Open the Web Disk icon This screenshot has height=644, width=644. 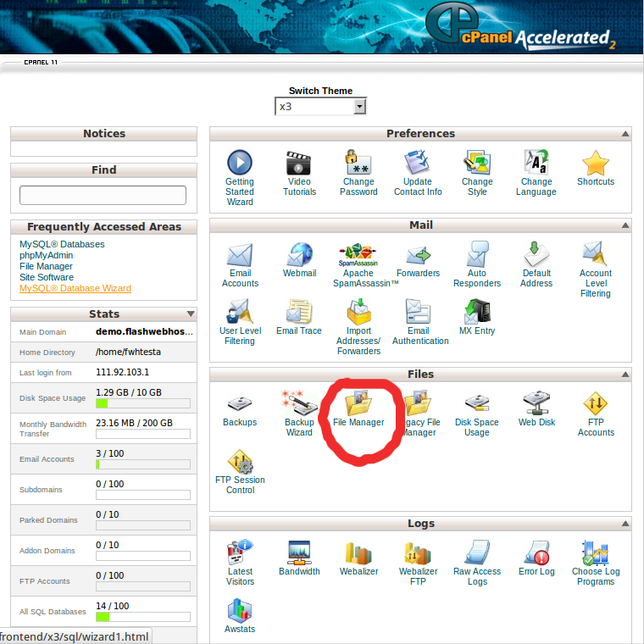[536, 403]
